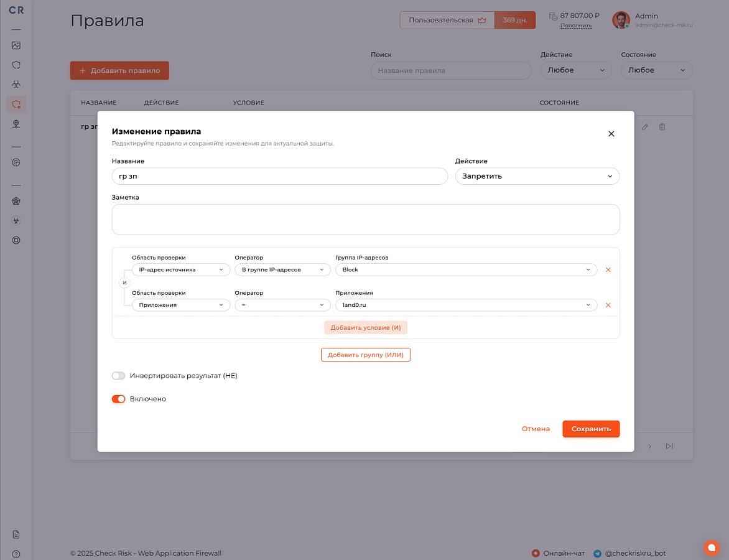The height and width of the screenshot is (560, 729).
Task: Toggle Инвертировать результат (НЕ) switch
Action: (119, 376)
